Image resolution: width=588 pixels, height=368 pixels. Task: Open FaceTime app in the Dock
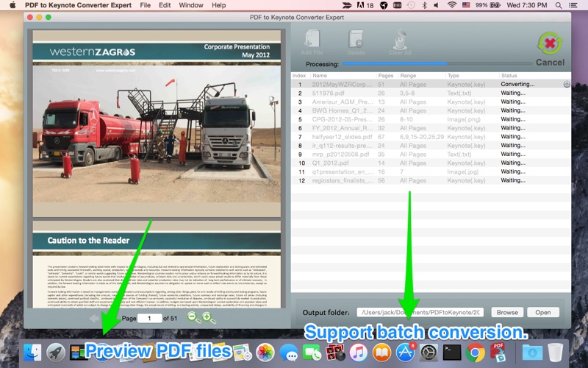pos(312,353)
